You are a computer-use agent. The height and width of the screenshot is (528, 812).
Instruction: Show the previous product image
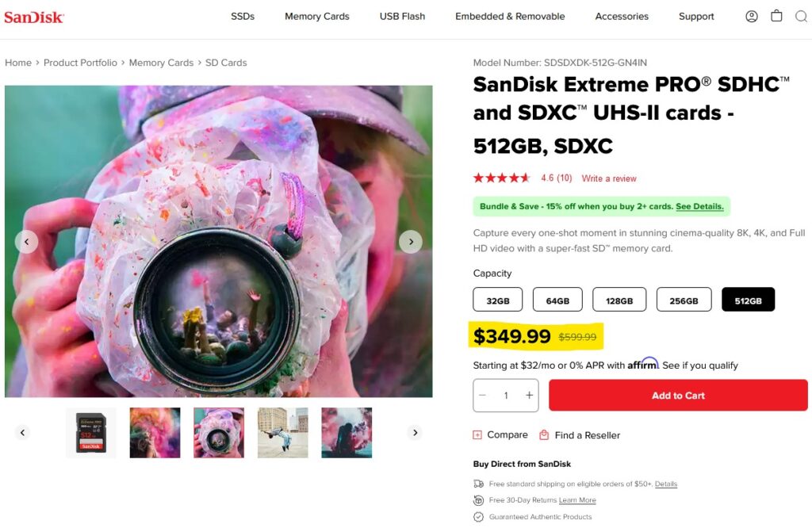pyautogui.click(x=26, y=242)
